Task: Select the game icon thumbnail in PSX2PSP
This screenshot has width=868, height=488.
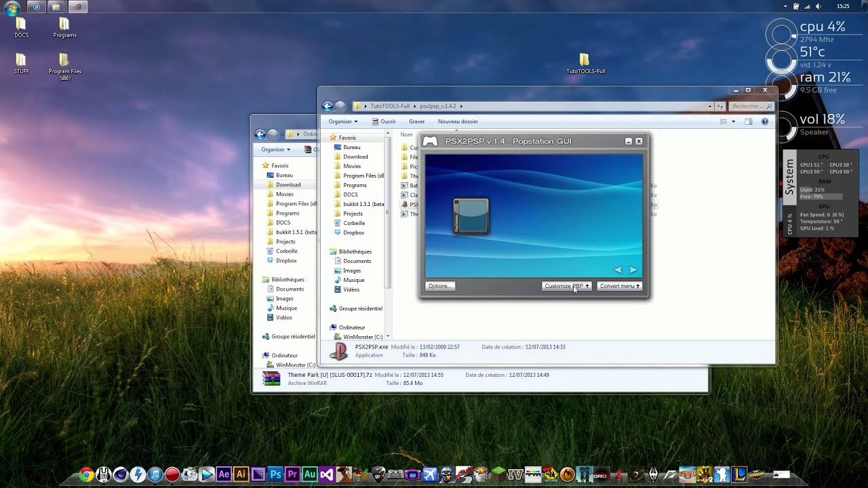Action: pyautogui.click(x=471, y=216)
